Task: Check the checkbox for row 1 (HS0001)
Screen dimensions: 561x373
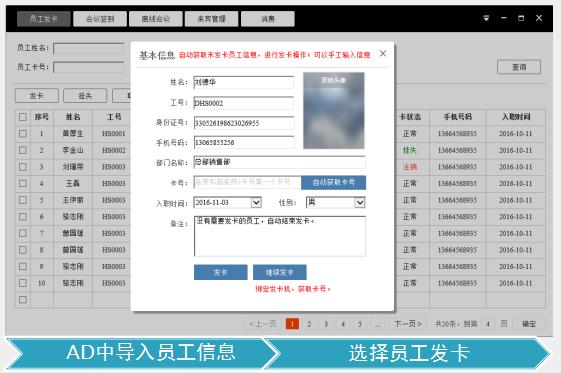Action: (x=23, y=133)
